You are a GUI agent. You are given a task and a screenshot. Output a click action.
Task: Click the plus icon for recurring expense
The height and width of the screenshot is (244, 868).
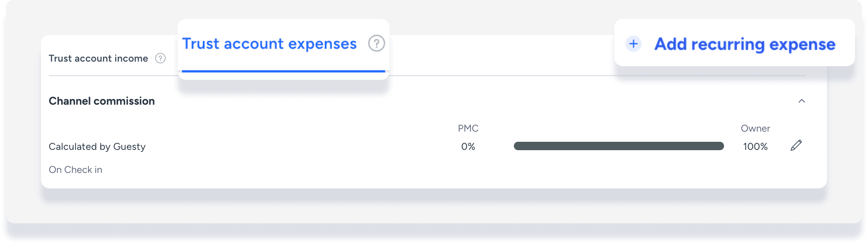633,44
